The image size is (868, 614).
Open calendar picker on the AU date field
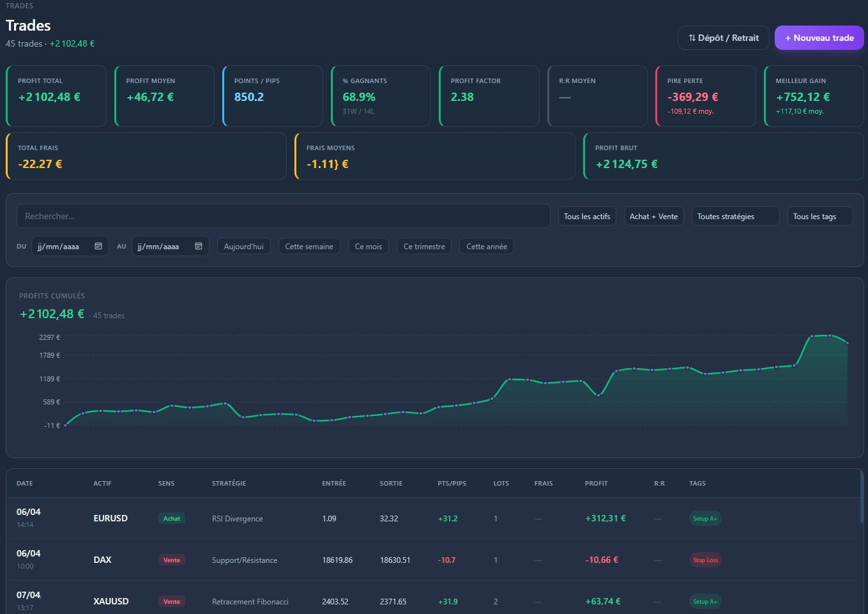coord(199,246)
